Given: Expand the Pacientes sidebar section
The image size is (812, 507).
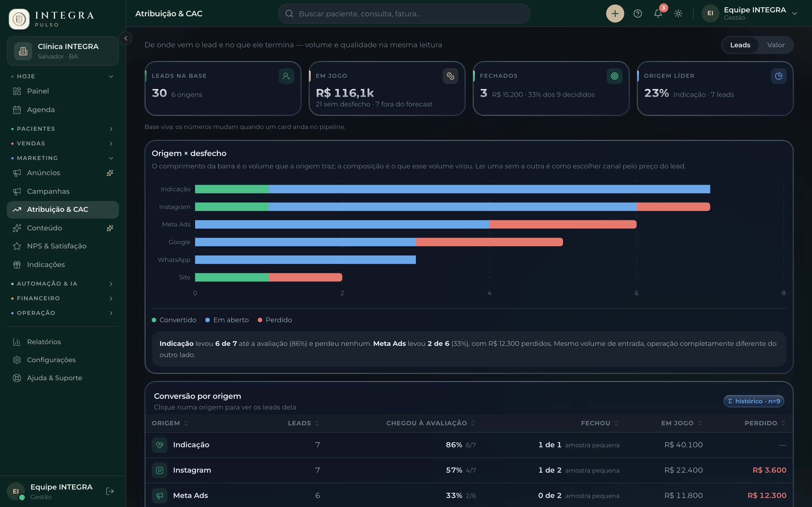Looking at the screenshot, I should tap(62, 129).
